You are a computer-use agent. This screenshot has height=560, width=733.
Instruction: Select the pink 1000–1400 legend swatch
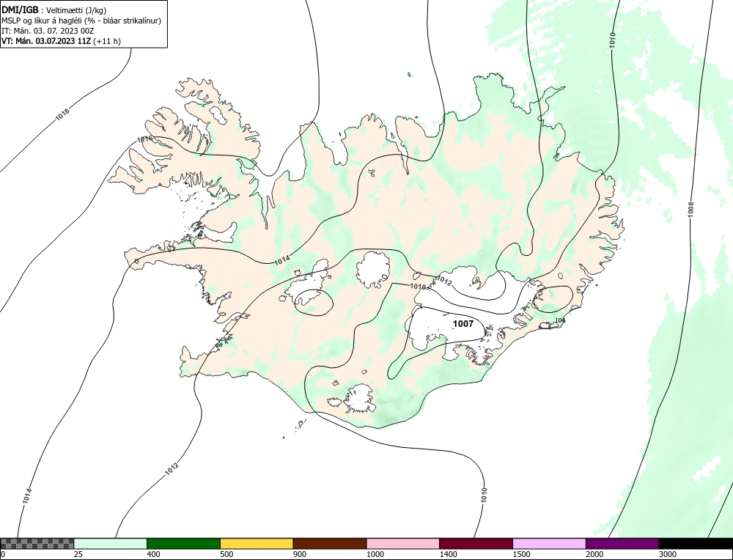(403, 543)
